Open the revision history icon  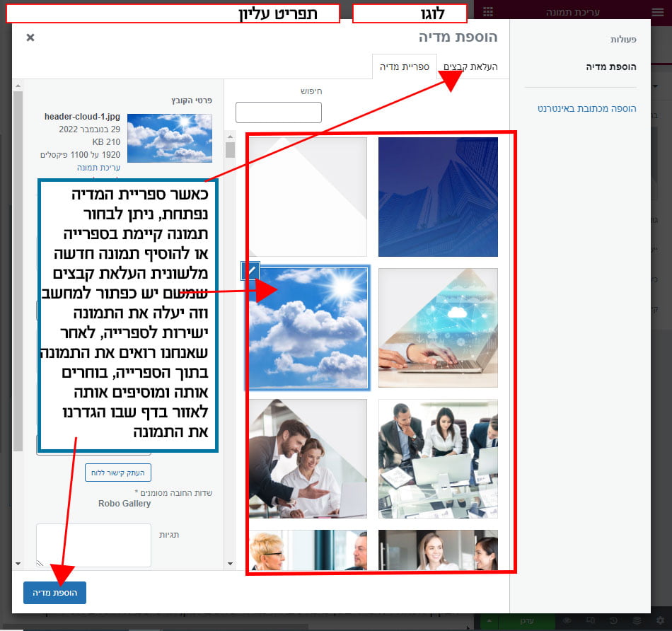click(x=613, y=620)
